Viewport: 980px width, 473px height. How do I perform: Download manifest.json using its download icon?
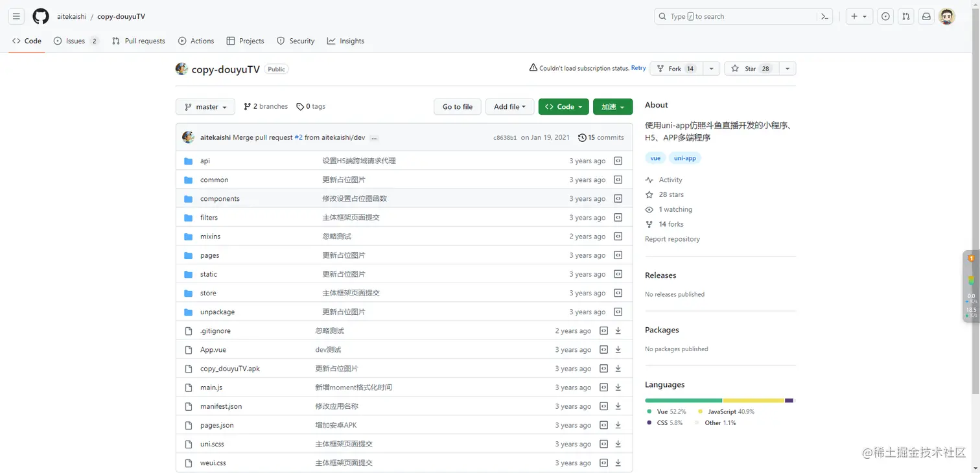[618, 406]
